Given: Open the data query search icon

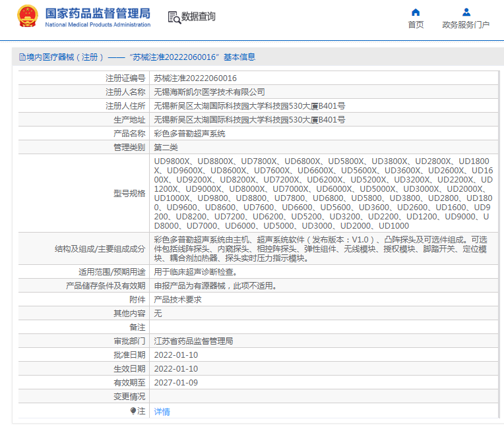Looking at the screenshot, I should pyautogui.click(x=174, y=17).
